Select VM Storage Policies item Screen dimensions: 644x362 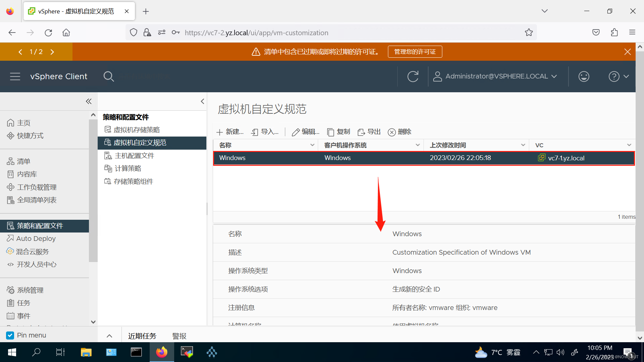coord(132,130)
